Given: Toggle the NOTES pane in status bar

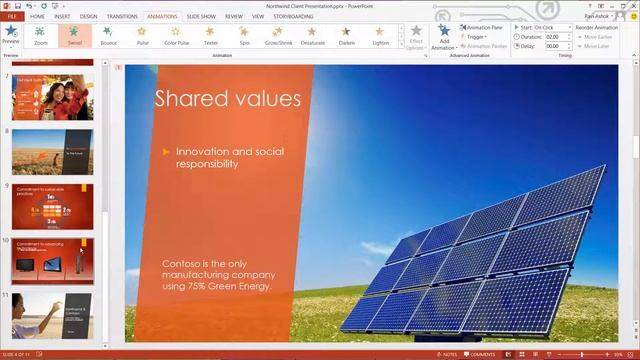Looking at the screenshot, I should 447,355.
